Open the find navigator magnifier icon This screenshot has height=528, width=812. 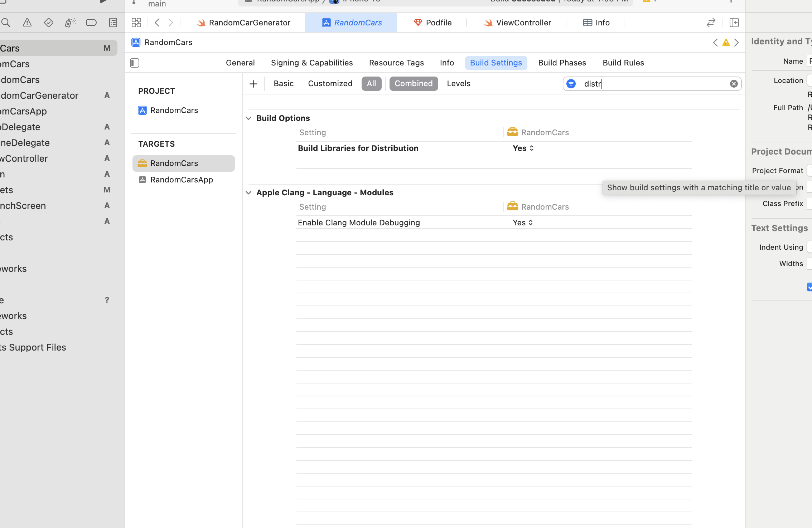coord(6,23)
